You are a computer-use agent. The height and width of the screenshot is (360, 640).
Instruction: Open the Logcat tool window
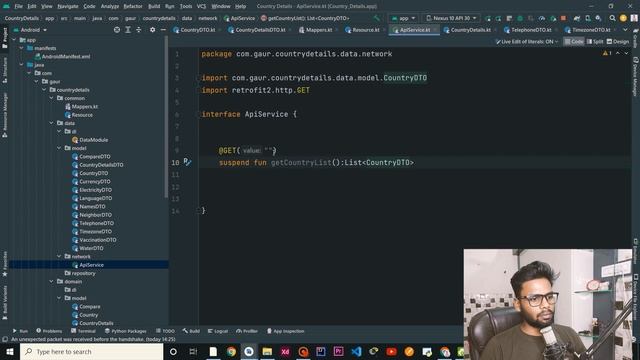[218, 331]
